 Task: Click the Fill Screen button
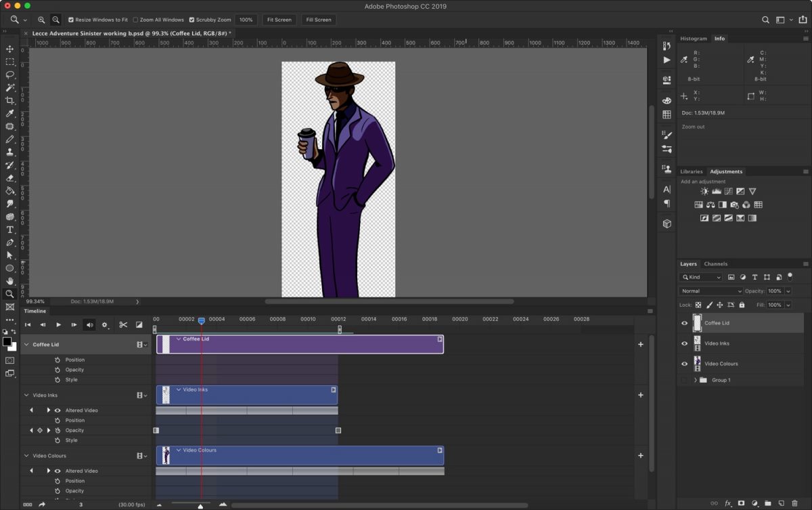(318, 20)
